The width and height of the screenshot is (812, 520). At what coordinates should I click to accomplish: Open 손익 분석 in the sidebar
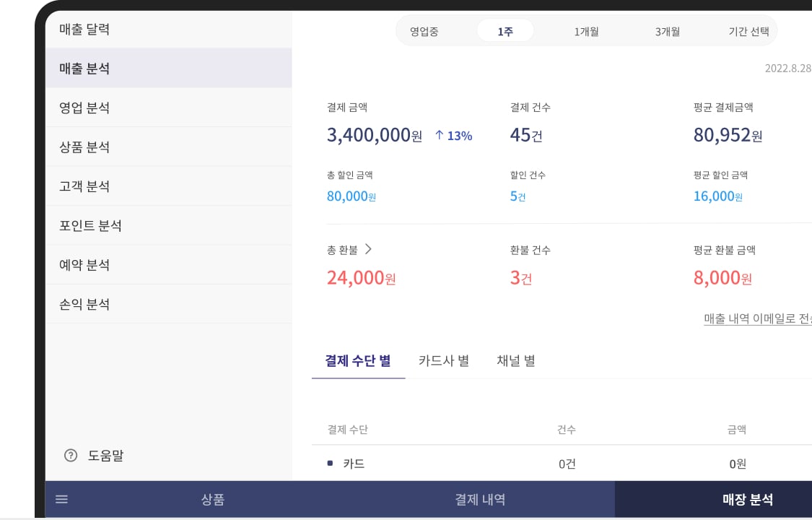click(169, 304)
